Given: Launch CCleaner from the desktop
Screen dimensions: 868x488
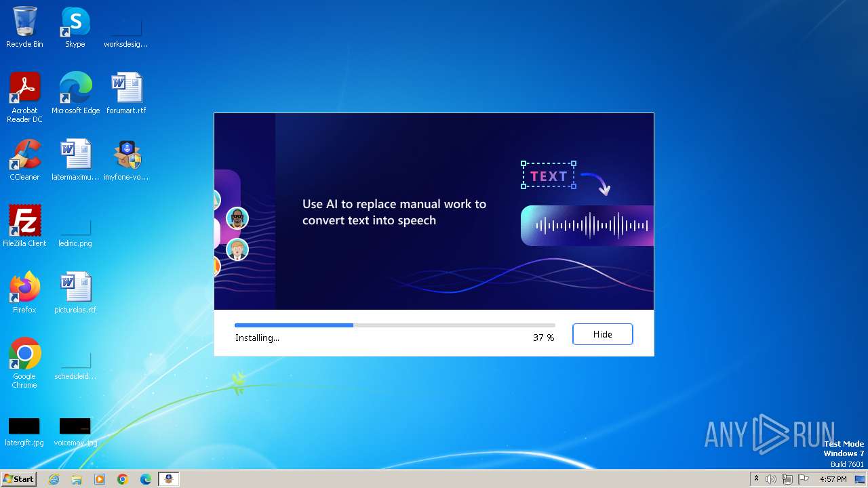Looking at the screenshot, I should (x=24, y=160).
